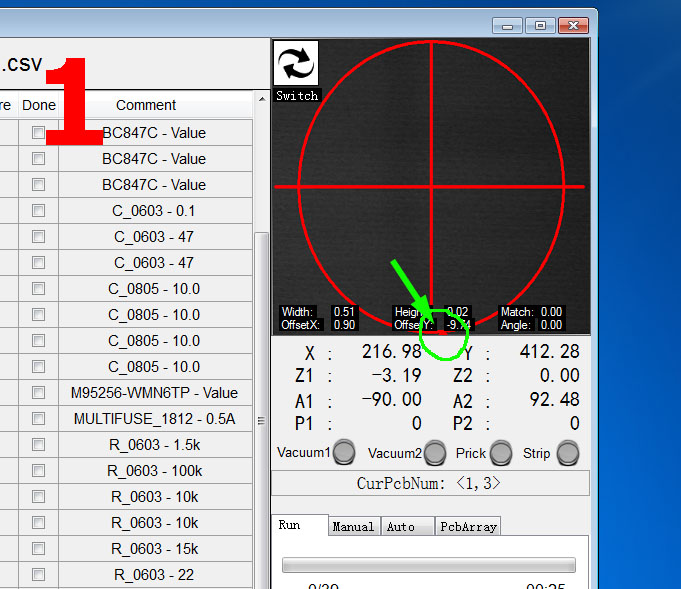Viewport: 681px width, 589px height.
Task: Check Done box for R_0603 - 1.5k
Action: [38, 444]
